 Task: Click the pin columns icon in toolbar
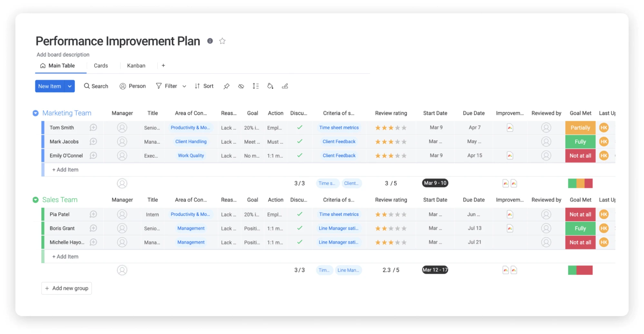point(226,86)
